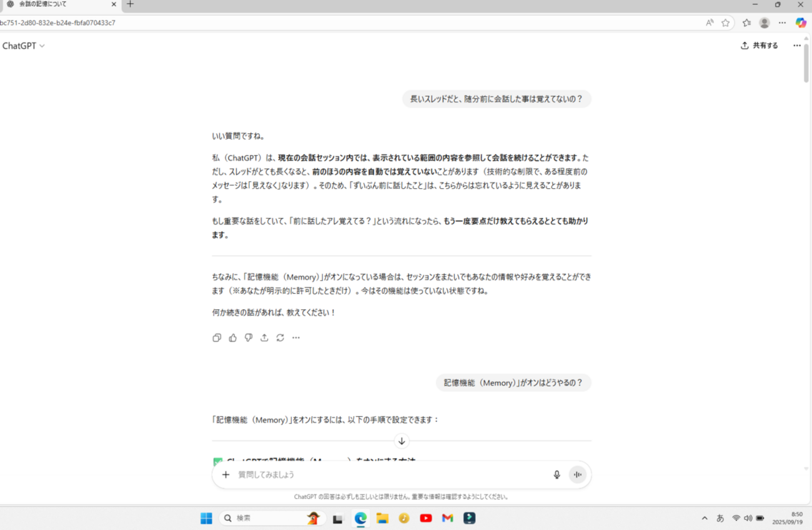The image size is (812, 530).
Task: Open the Copilot sidebar
Action: coord(801,22)
